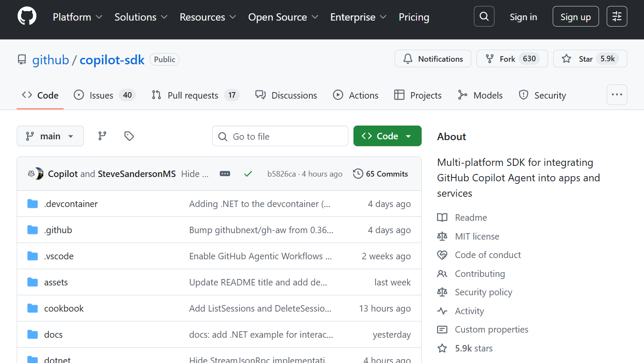
Task: Open the cookbook folder link
Action: coord(64,308)
